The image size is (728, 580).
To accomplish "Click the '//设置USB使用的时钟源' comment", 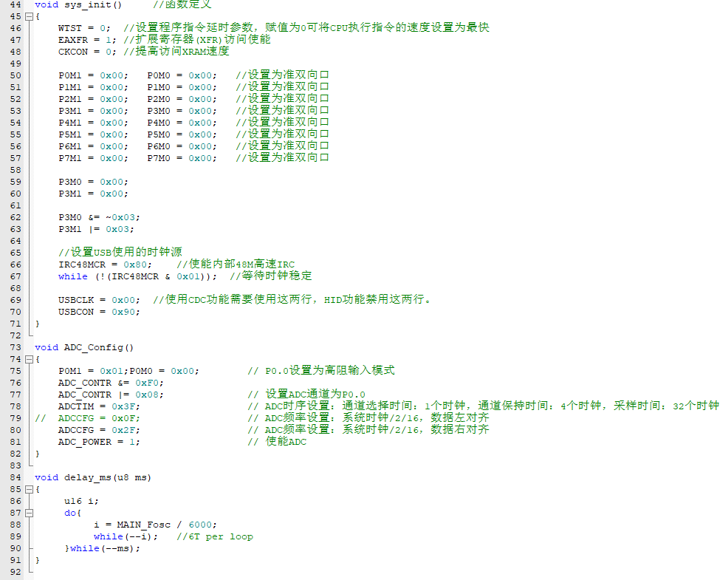I will click(x=120, y=253).
